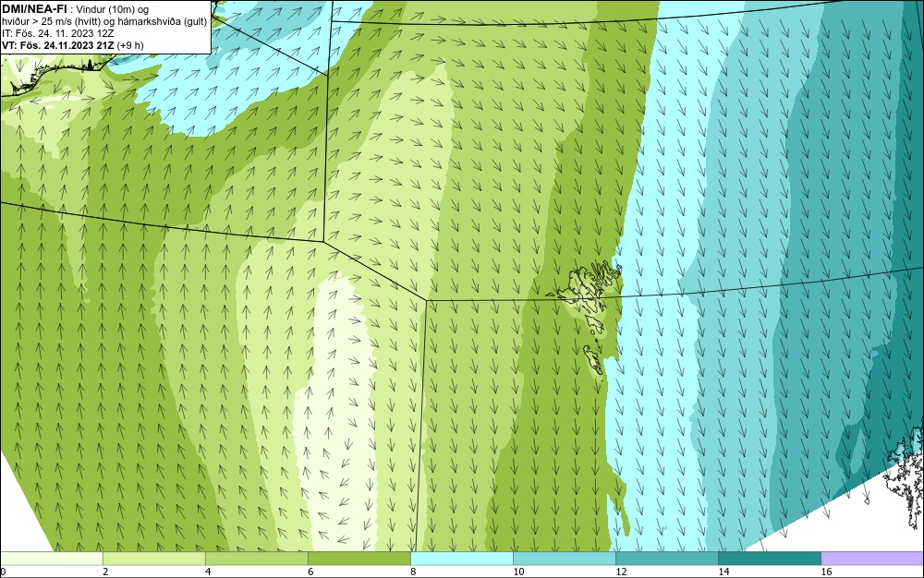Click the 6–8 m/s olive green legend swatch
924x578 pixels.
[359, 559]
